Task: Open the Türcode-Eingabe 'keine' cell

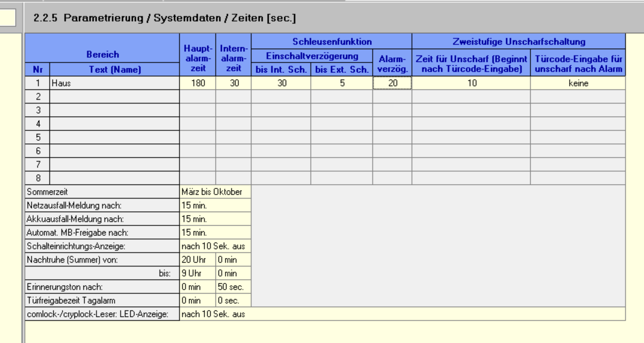Action: (578, 84)
